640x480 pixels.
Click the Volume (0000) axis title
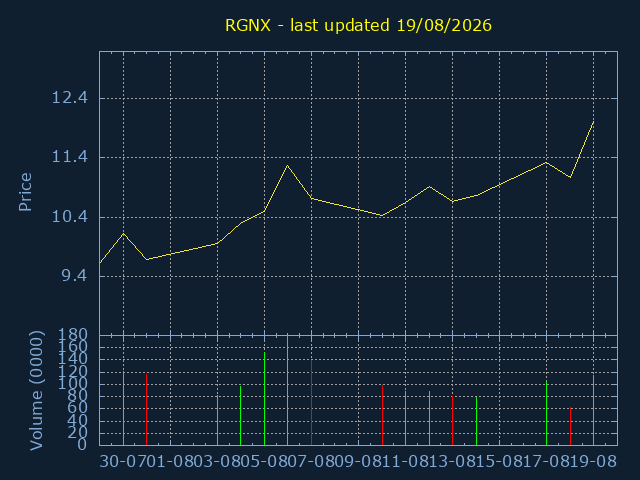pos(36,391)
